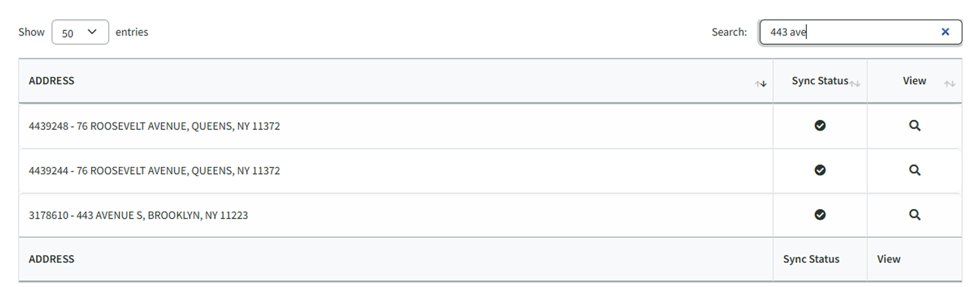Click the footer ADDRESS label
This screenshot has width=980, height=287.
click(51, 259)
